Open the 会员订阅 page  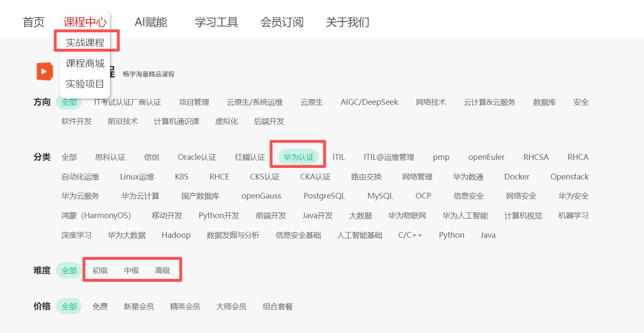point(282,22)
